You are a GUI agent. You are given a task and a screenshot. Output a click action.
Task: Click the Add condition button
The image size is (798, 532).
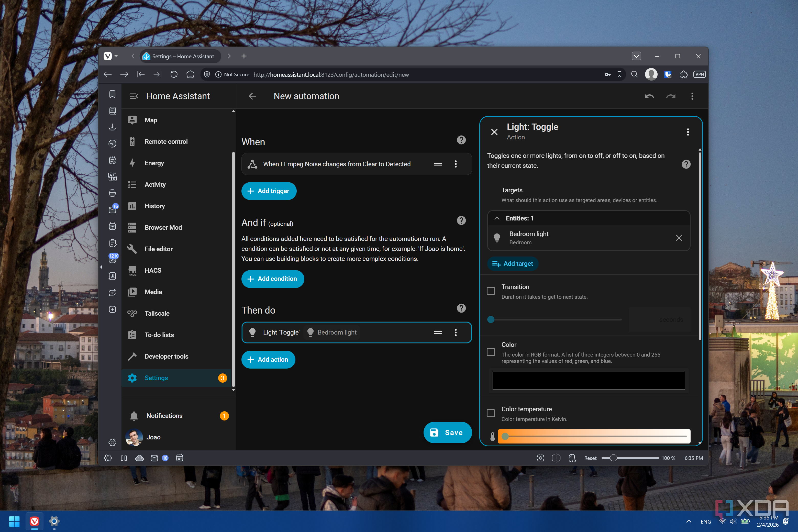point(272,279)
